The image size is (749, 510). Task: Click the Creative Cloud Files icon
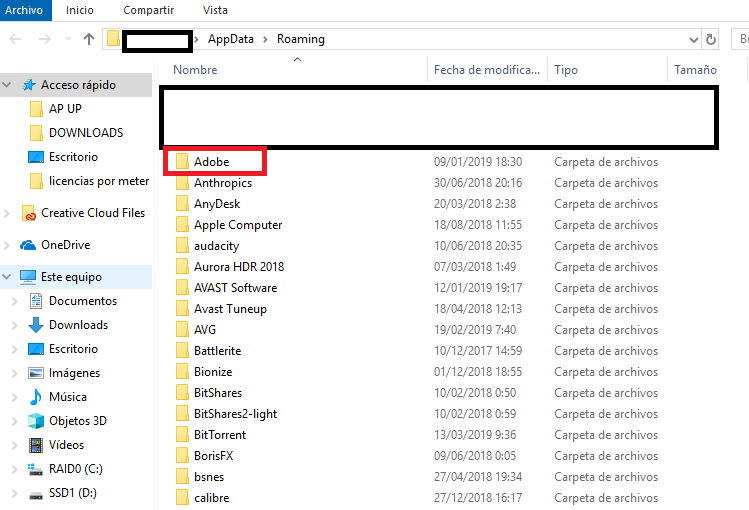coord(29,213)
